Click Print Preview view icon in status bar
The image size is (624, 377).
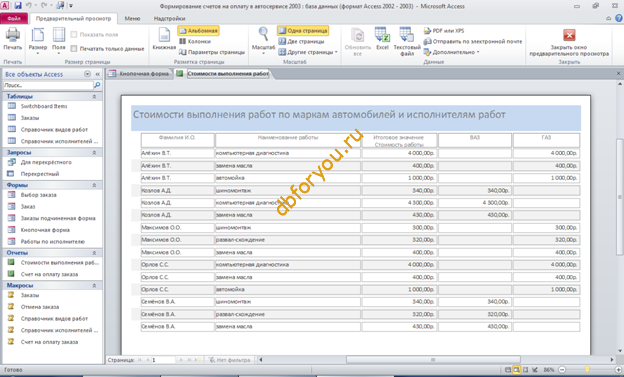coord(516,370)
